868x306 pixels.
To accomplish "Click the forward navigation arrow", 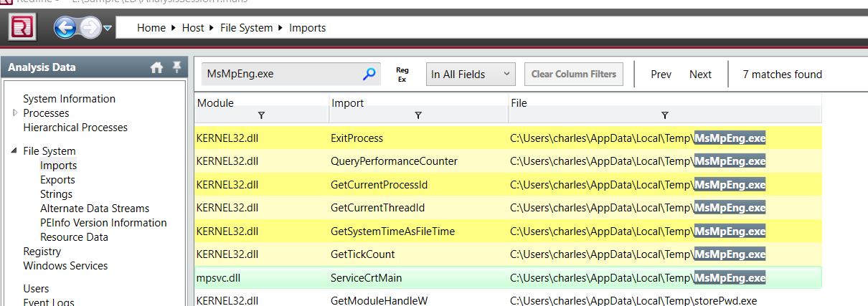I will click(90, 28).
